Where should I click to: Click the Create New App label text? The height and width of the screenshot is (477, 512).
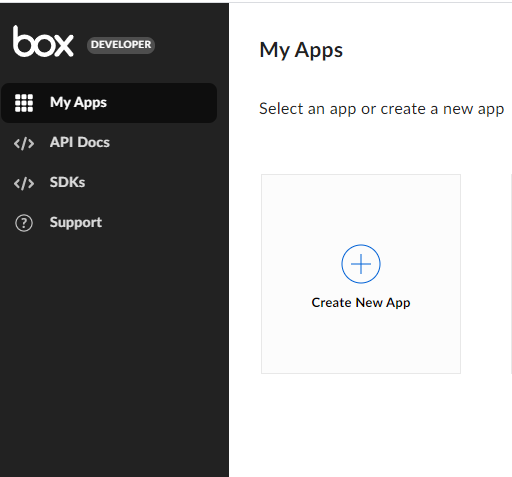pyautogui.click(x=361, y=303)
